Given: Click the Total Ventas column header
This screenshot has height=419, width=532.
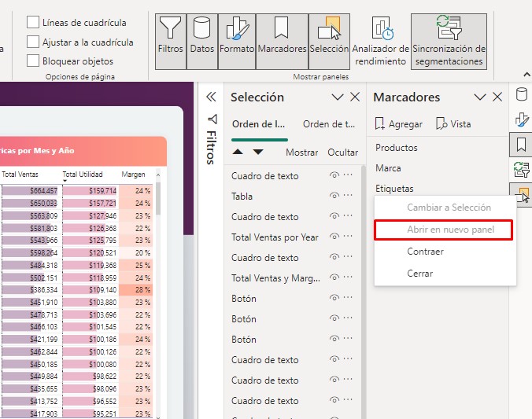Looking at the screenshot, I should pos(20,175).
